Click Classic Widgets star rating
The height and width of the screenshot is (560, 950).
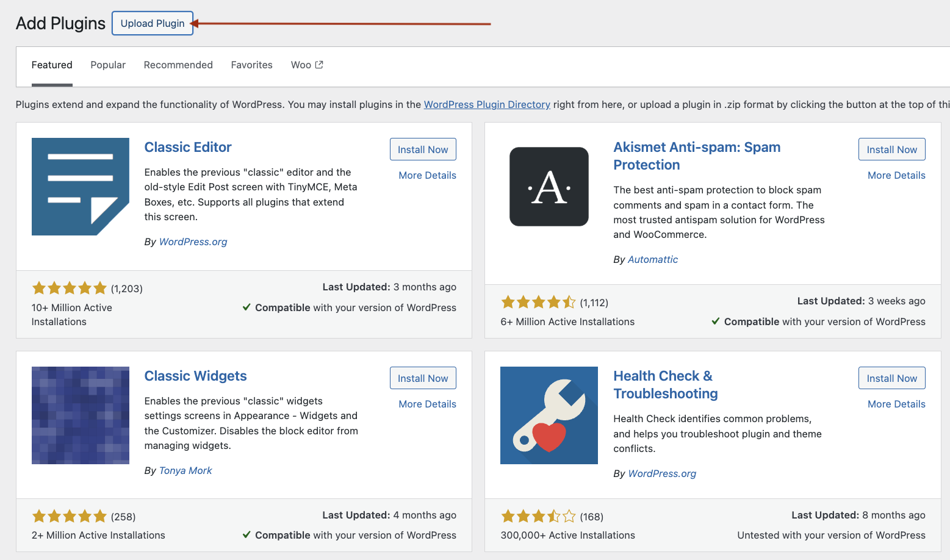70,517
